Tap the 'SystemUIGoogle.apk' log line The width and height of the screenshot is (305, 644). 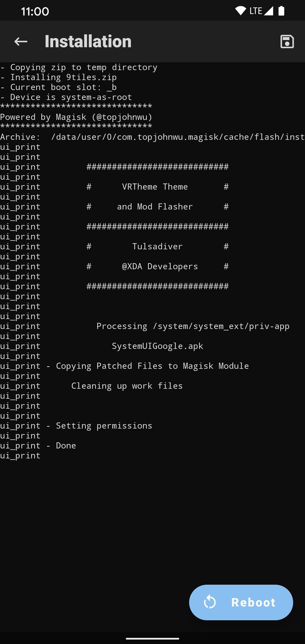tap(158, 346)
